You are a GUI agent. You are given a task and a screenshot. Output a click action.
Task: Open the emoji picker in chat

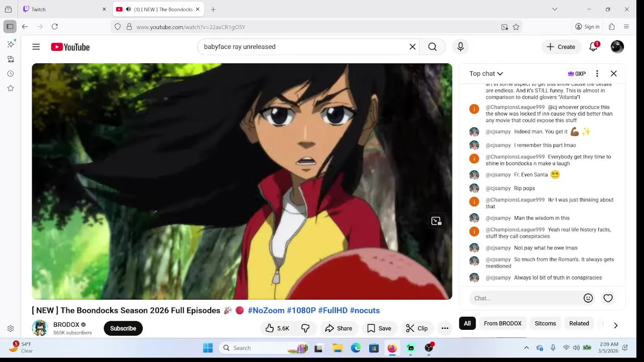click(588, 298)
